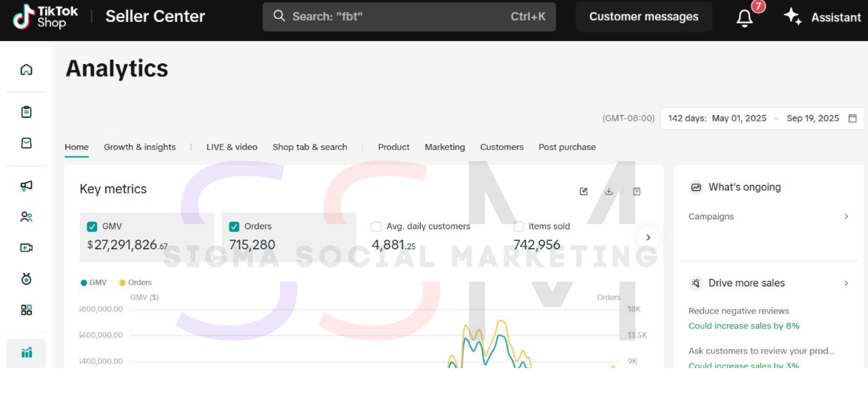The height and width of the screenshot is (396, 868).
Task: Uncheck the GMV metric checkbox
Action: pos(92,227)
